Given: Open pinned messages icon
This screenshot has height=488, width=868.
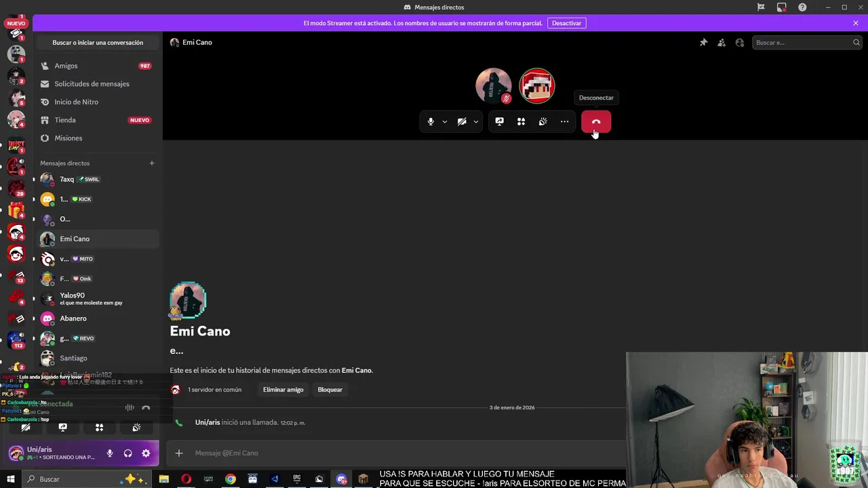Looking at the screenshot, I should 704,43.
